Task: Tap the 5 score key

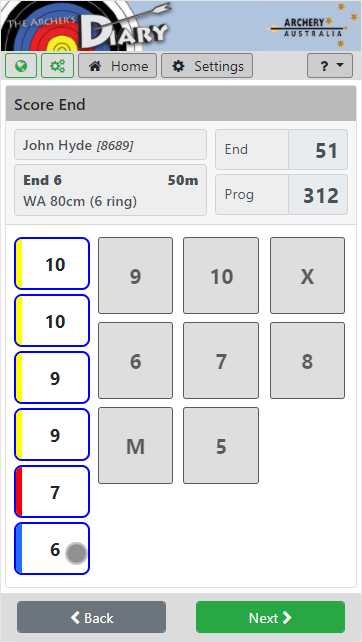Action: pos(221,445)
